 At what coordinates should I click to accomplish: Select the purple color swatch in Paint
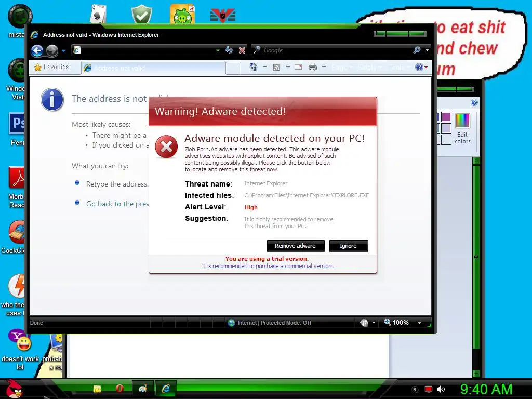(x=446, y=117)
